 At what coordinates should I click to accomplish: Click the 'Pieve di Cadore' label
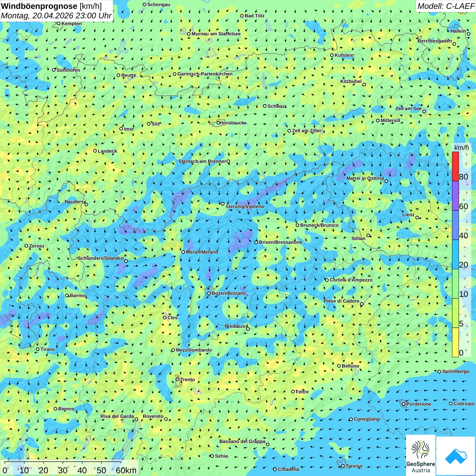point(341,301)
